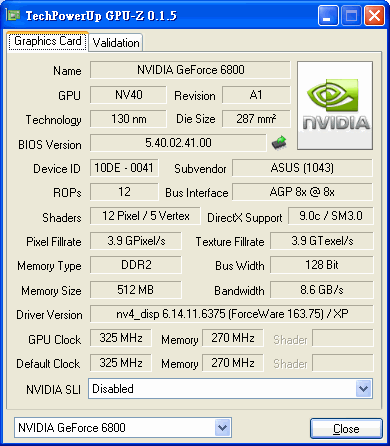Click the NVIDIA SLI Disabled combo box text
390x446 pixels.
pyautogui.click(x=113, y=389)
